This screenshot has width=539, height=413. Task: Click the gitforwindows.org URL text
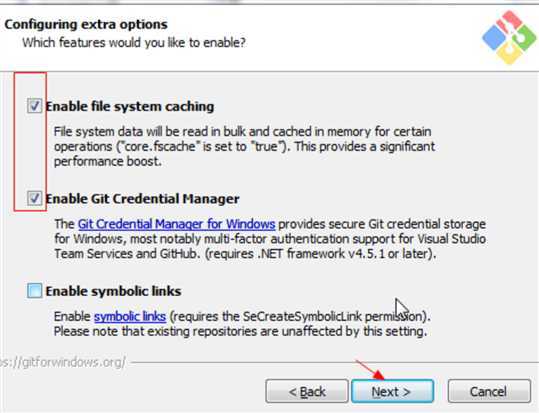tap(63, 362)
